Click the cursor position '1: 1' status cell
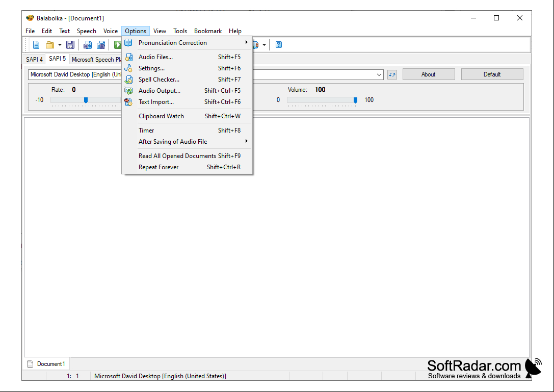This screenshot has width=554, height=392. pos(68,376)
